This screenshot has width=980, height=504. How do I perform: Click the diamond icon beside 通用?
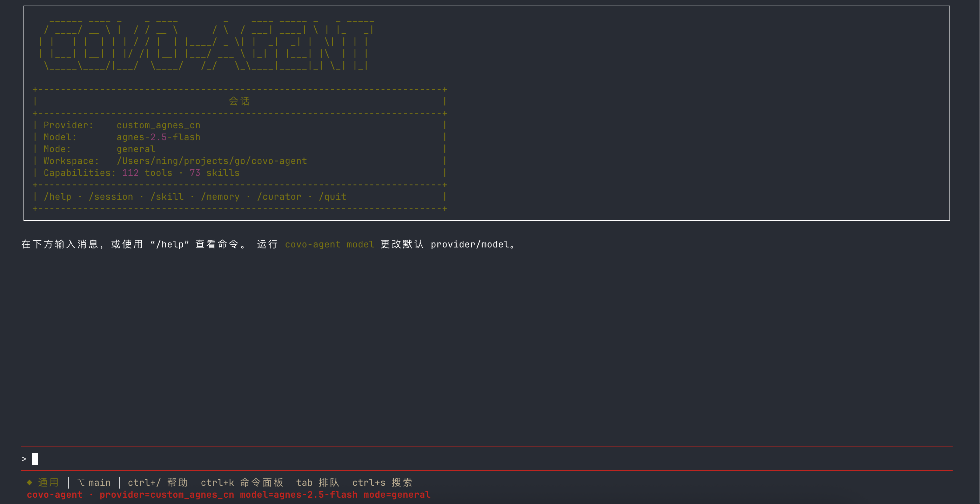[30, 482]
